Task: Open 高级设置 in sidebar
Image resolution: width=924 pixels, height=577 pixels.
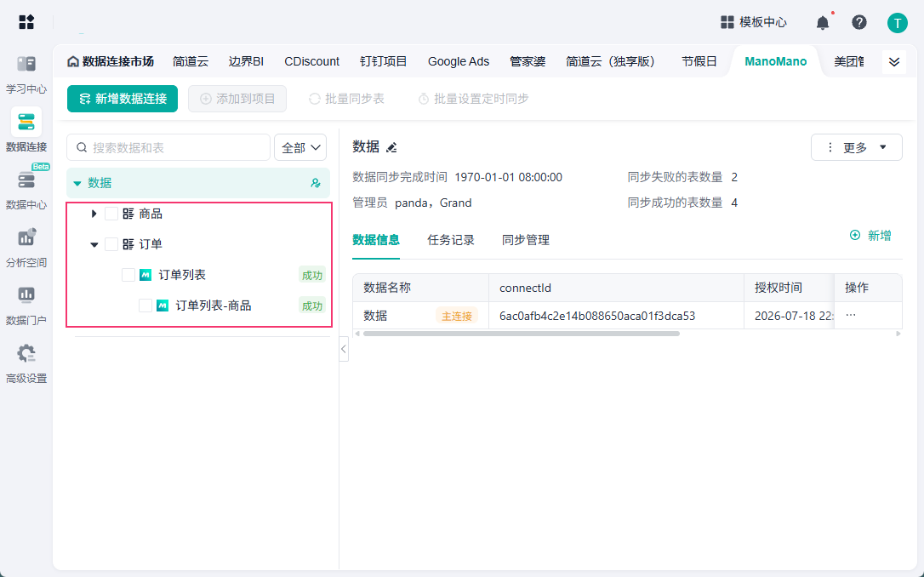Action: pos(26,363)
